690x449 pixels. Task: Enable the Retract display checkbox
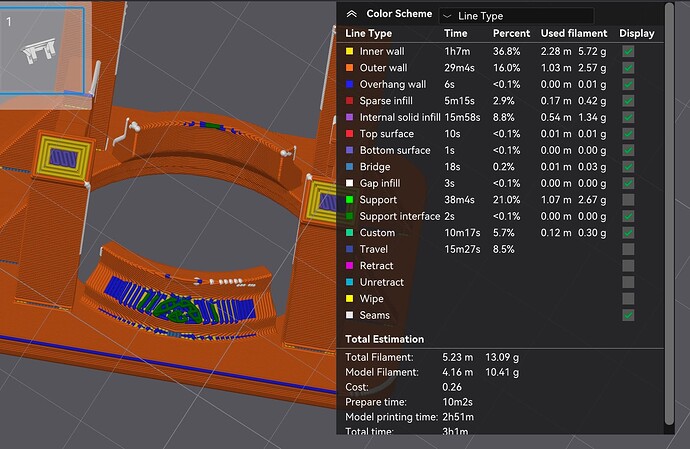coord(628,266)
